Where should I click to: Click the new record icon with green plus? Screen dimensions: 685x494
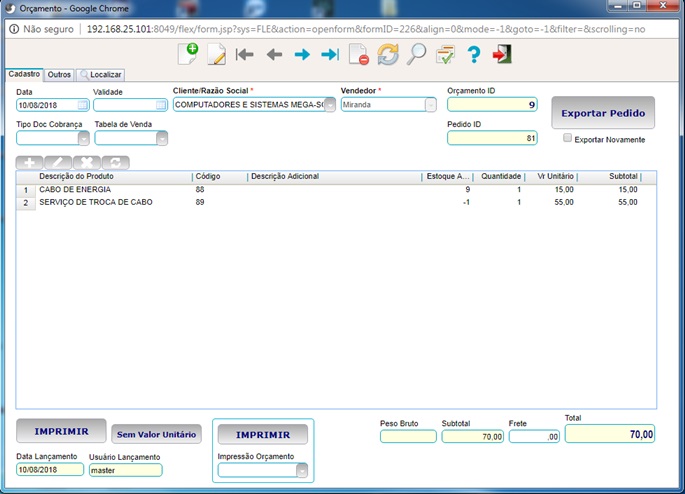point(188,54)
